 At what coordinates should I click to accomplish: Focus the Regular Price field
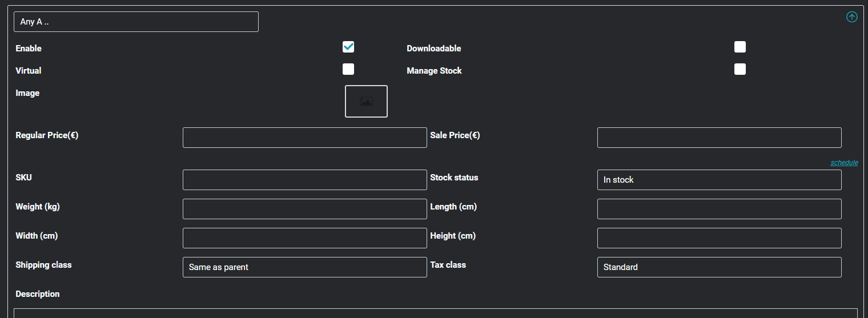pos(305,138)
